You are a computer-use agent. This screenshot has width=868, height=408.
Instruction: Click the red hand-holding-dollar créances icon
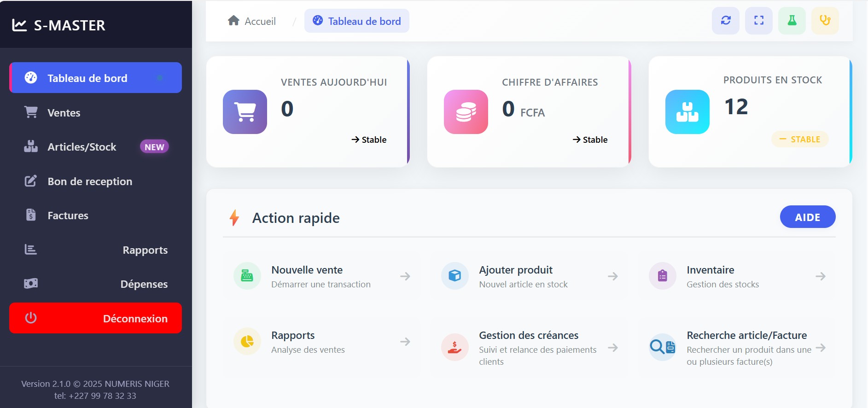(x=455, y=347)
